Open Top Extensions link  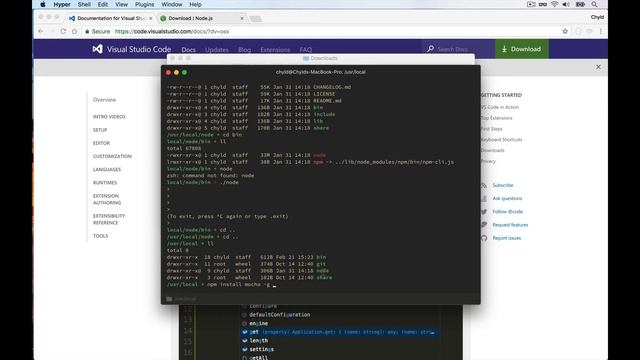(497, 118)
